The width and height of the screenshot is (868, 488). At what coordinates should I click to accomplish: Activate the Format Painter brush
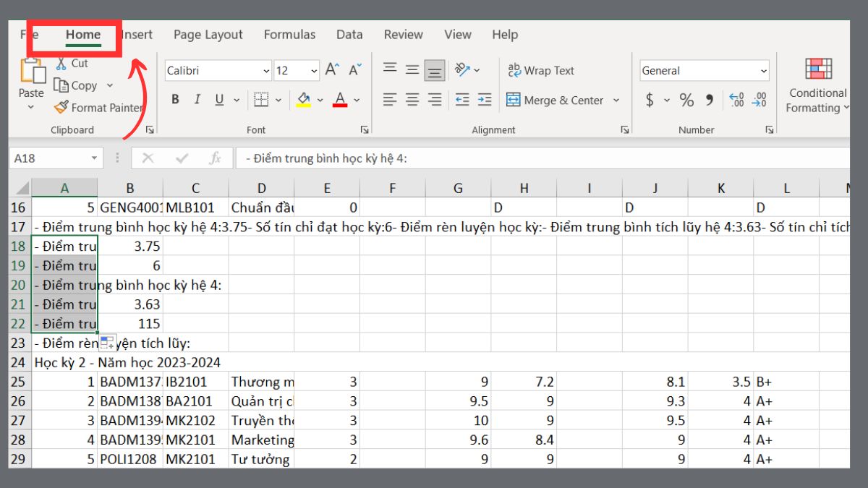click(98, 108)
